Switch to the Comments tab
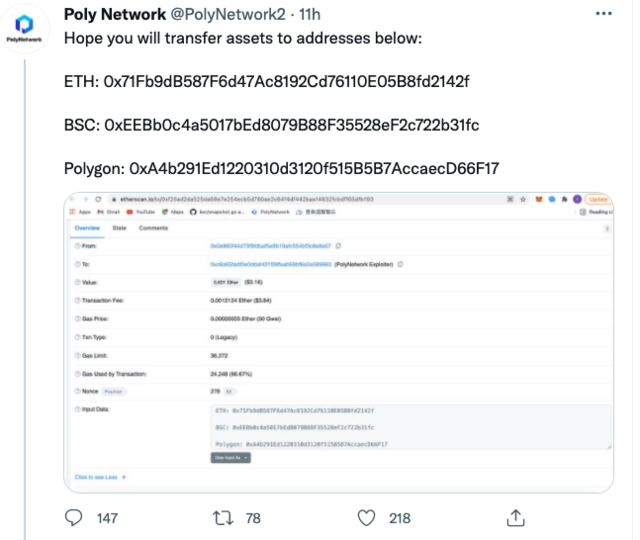The height and width of the screenshot is (540, 640). click(153, 228)
